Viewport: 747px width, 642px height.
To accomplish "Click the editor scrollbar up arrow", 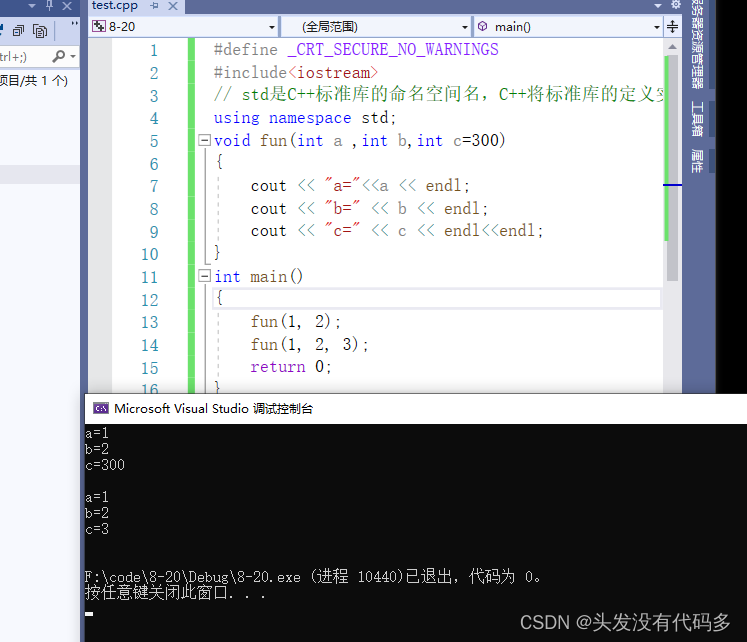I will coord(672,47).
